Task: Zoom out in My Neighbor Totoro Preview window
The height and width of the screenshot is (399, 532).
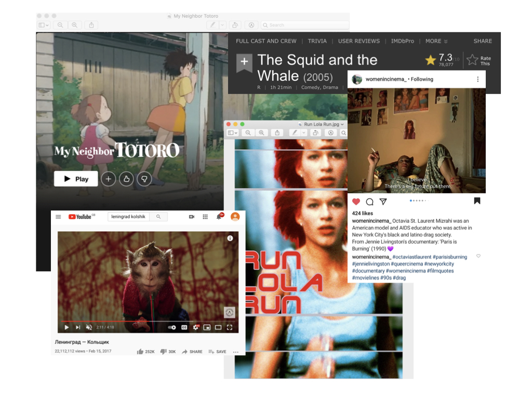Action: (60, 25)
